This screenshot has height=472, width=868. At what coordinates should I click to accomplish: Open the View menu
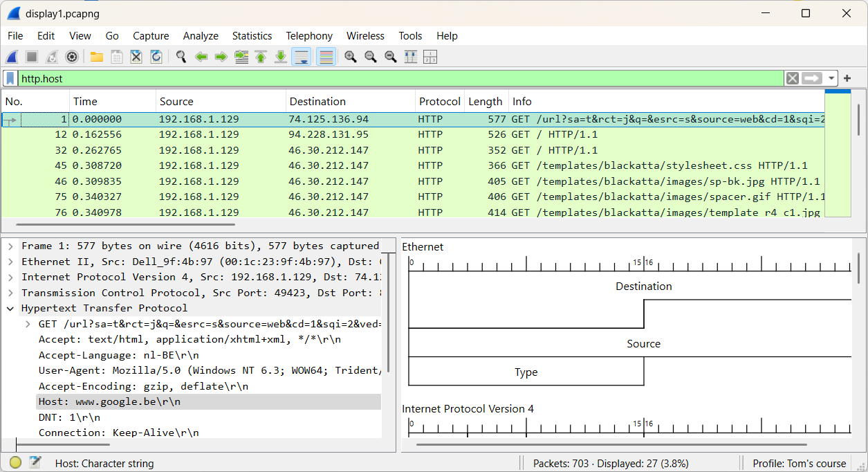click(80, 36)
